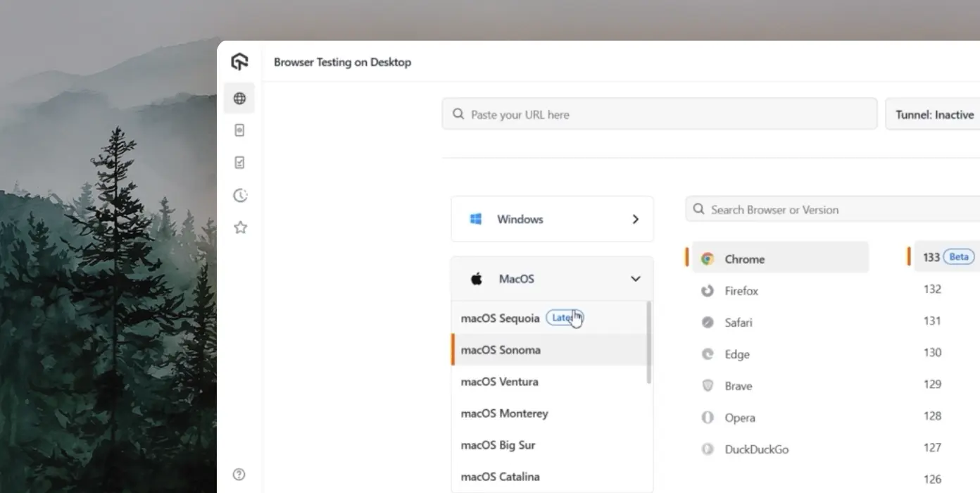This screenshot has width=980, height=493.
Task: Select browser version 132
Action: tap(932, 289)
